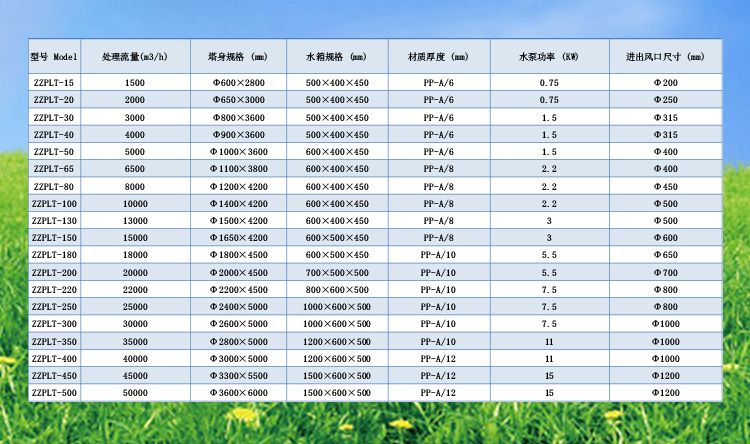750x444 pixels.
Task: Click tower spec Φ3000×5000
Action: tap(239, 359)
